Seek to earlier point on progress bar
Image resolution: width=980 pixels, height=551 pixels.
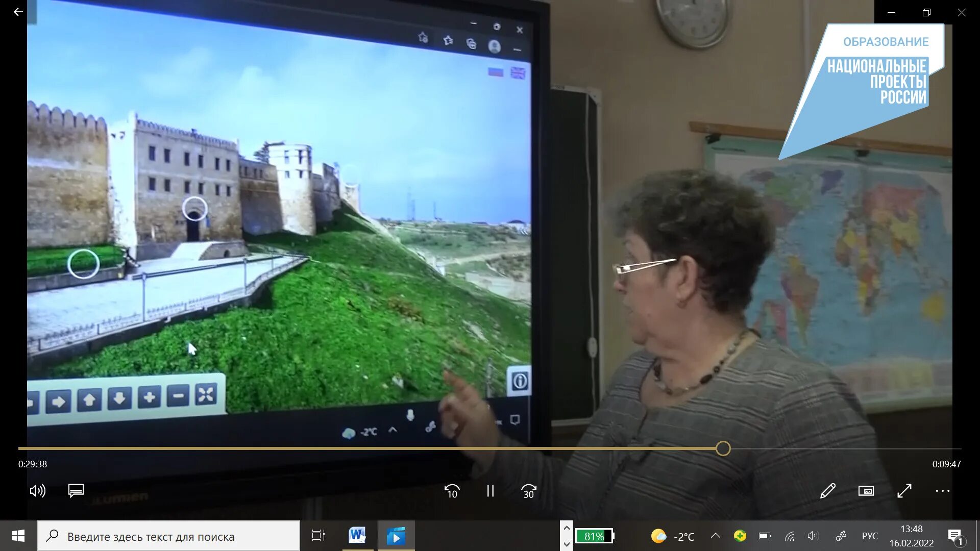coord(367,448)
